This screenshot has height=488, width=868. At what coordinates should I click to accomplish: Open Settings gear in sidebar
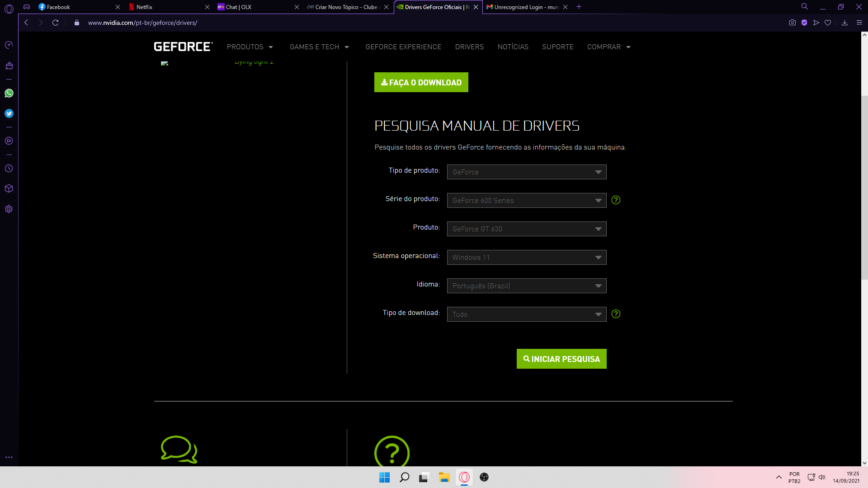click(x=9, y=209)
